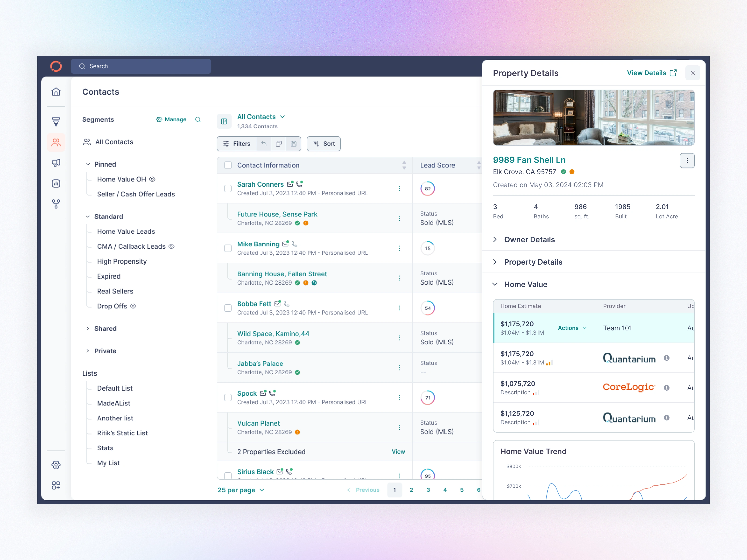Viewport: 747px width, 560px height.
Task: Click the undo icon in filter toolbar
Action: coord(264,143)
